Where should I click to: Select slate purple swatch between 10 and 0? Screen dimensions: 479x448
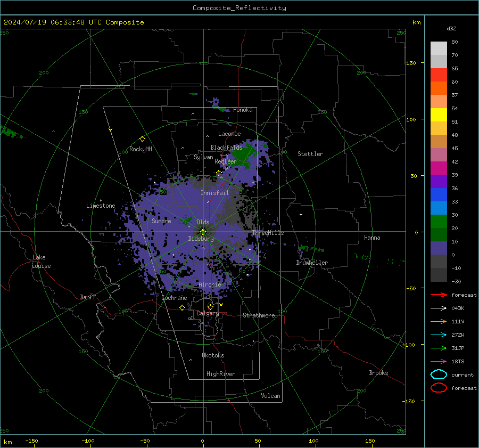pos(439,248)
